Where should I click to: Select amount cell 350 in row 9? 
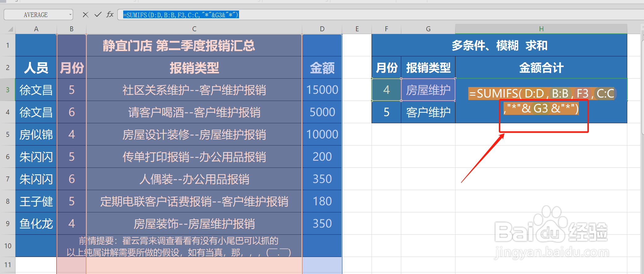[322, 224]
